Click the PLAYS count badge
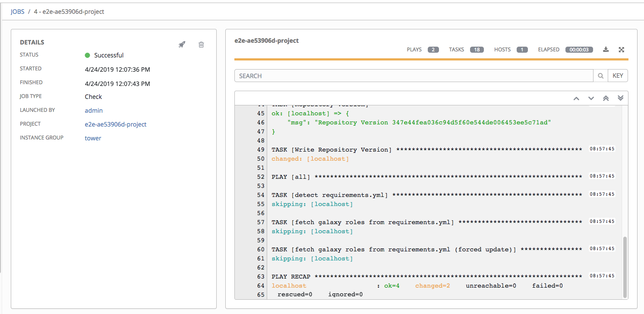The height and width of the screenshot is (314, 644). tap(433, 50)
